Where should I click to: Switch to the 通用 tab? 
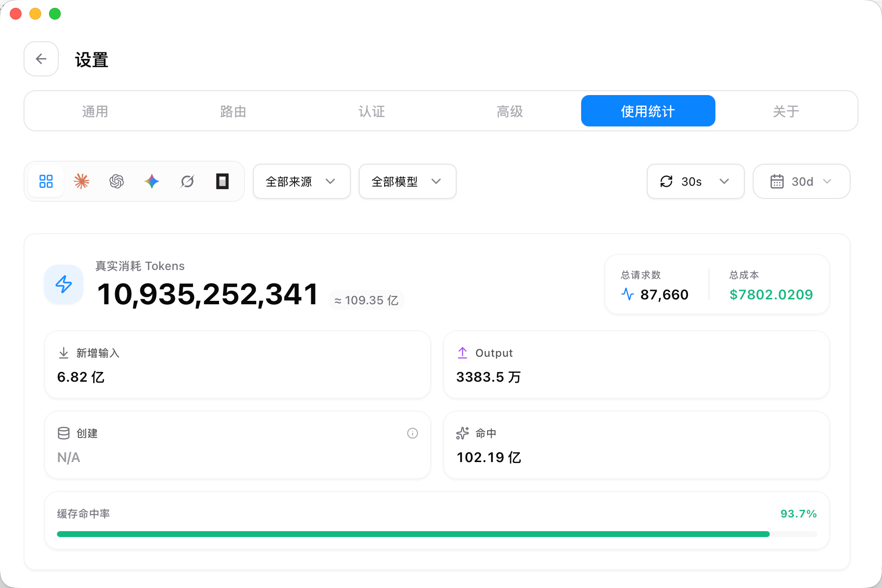click(95, 111)
